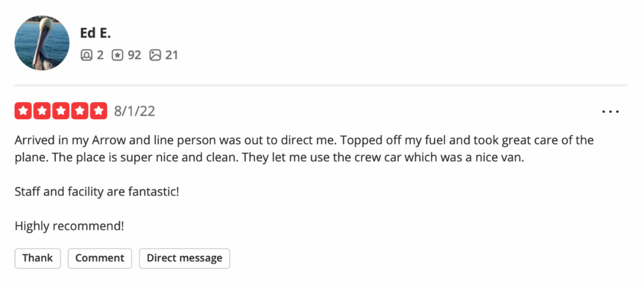Screen dimensions: 644x286
Task: Open Ed E.'s profile name link
Action: tap(95, 32)
